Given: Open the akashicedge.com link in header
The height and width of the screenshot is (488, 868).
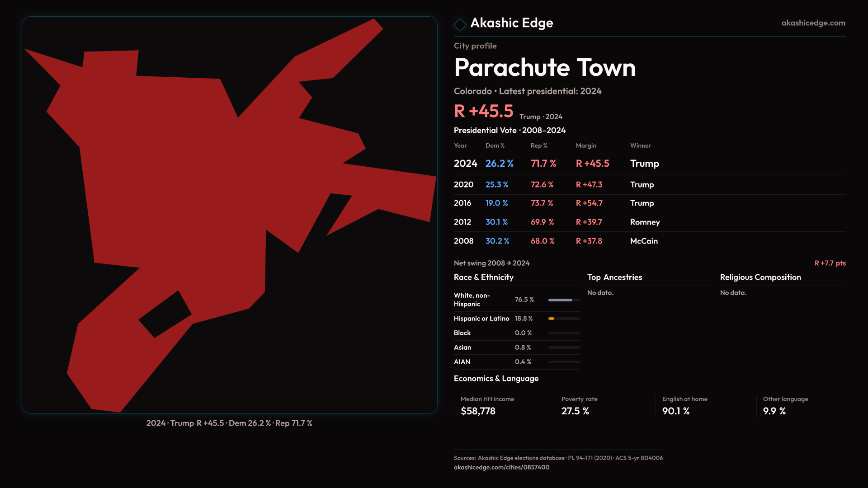Looking at the screenshot, I should [813, 23].
